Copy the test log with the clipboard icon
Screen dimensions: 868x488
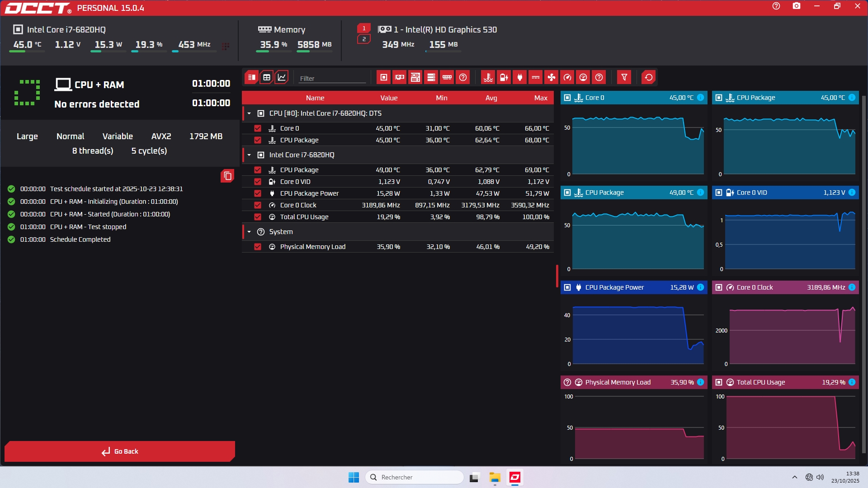[x=227, y=176]
